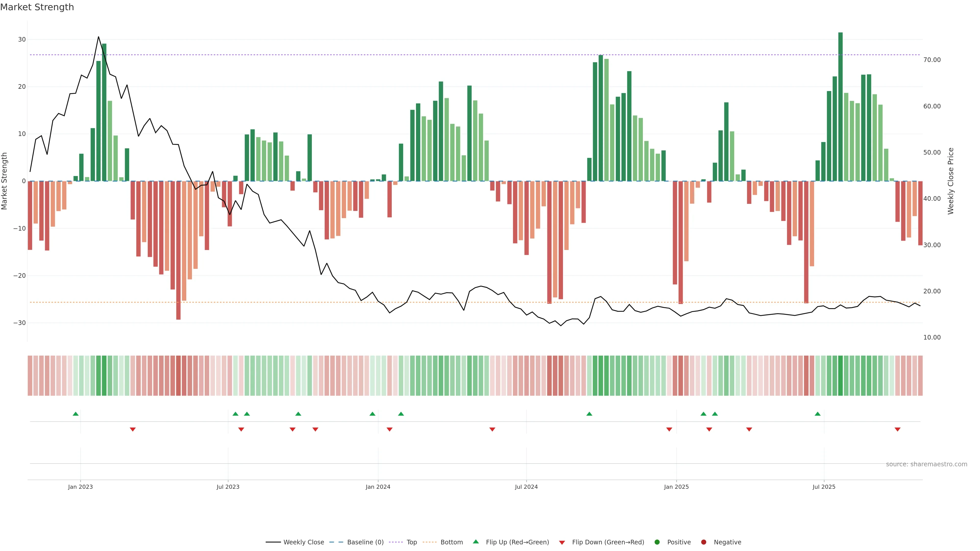980x551 pixels.
Task: Click the first red flip-down triangle in early 2023
Action: 133,429
